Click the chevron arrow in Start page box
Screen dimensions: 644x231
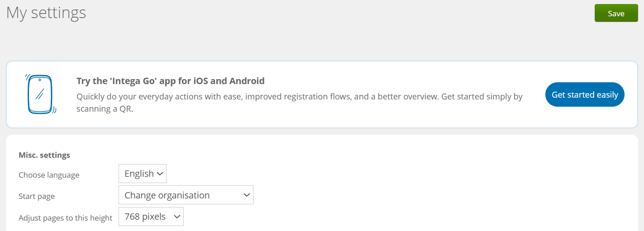[x=247, y=195]
